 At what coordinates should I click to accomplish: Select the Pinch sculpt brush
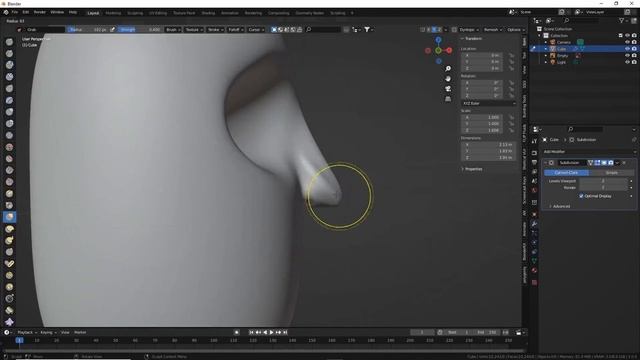9,205
